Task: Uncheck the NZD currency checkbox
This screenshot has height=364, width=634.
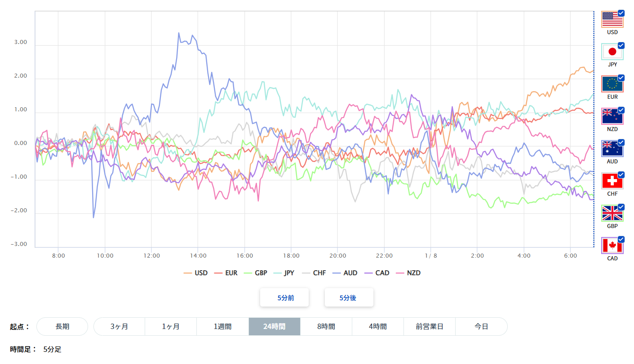Action: point(621,110)
